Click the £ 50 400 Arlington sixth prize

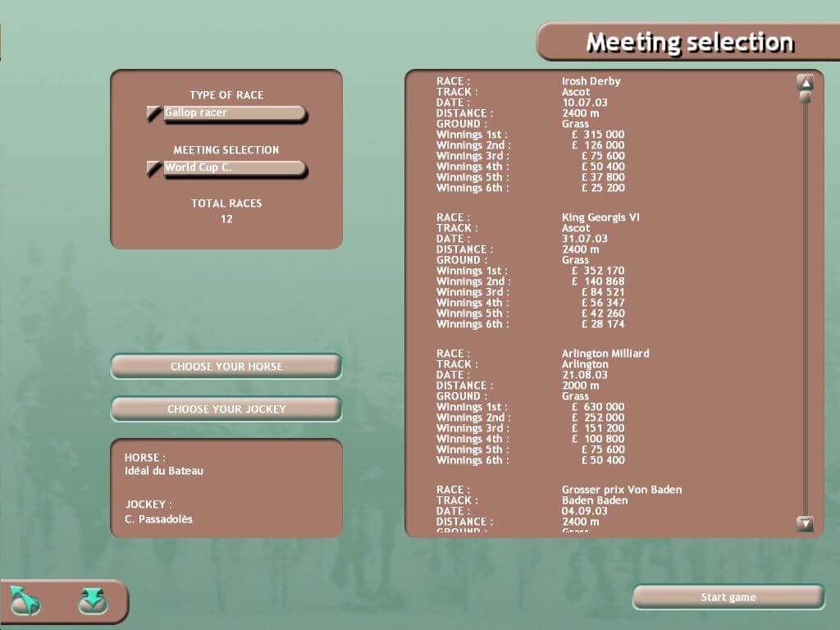(x=603, y=460)
